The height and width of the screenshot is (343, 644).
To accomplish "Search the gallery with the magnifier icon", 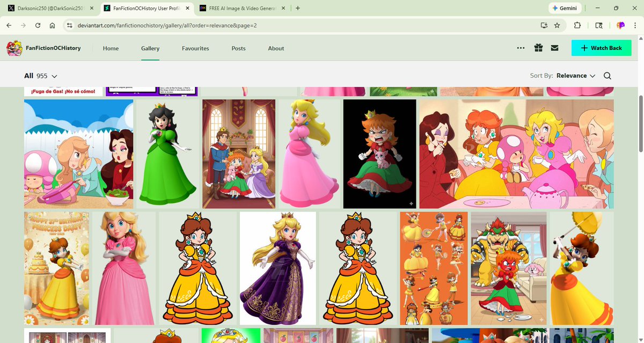I will click(608, 76).
